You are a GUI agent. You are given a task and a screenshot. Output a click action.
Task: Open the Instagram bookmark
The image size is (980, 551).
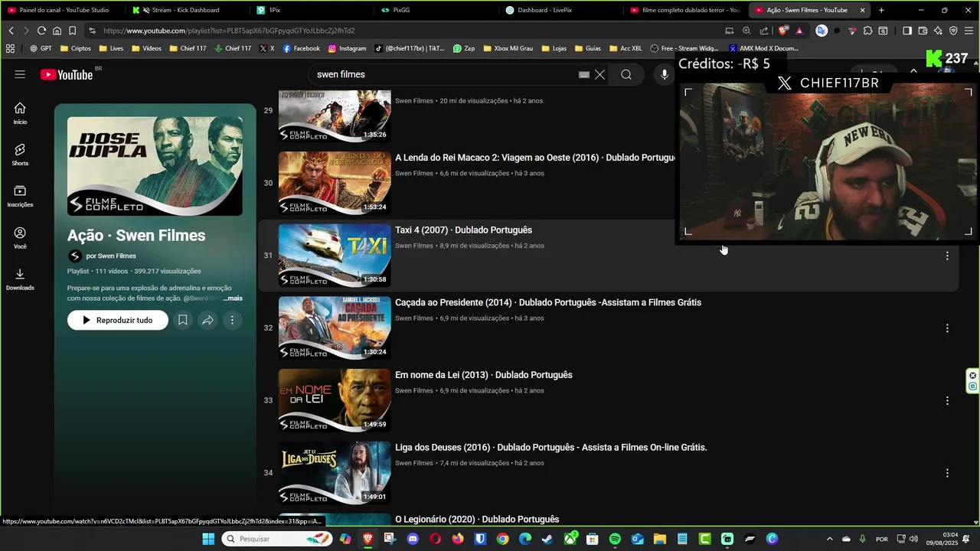347,48
